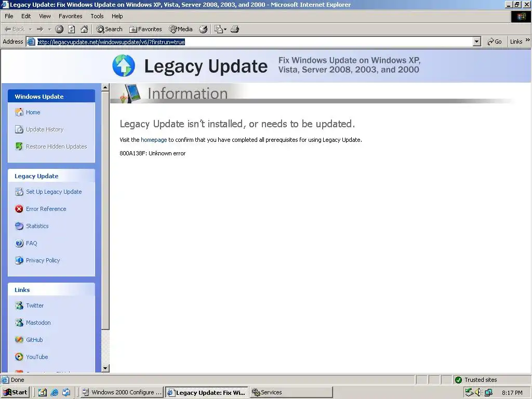Click the FAQ question mark icon
Viewport: 532px width, 399px height.
pos(19,243)
